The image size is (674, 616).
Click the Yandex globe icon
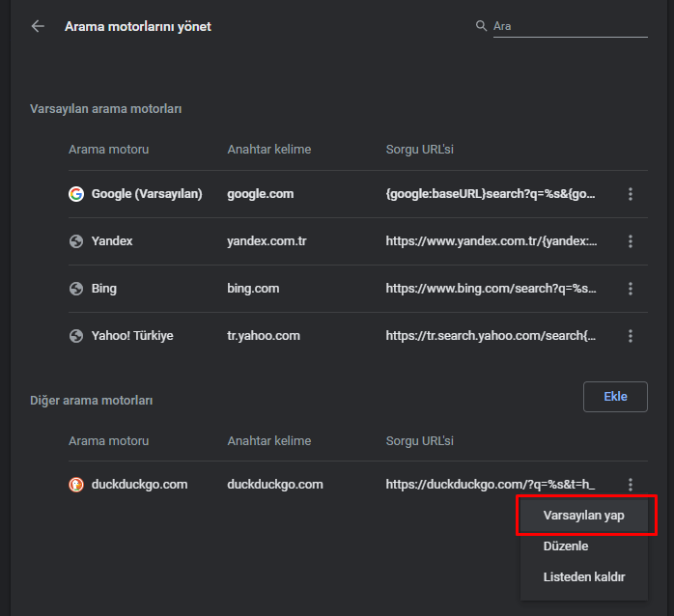click(76, 241)
